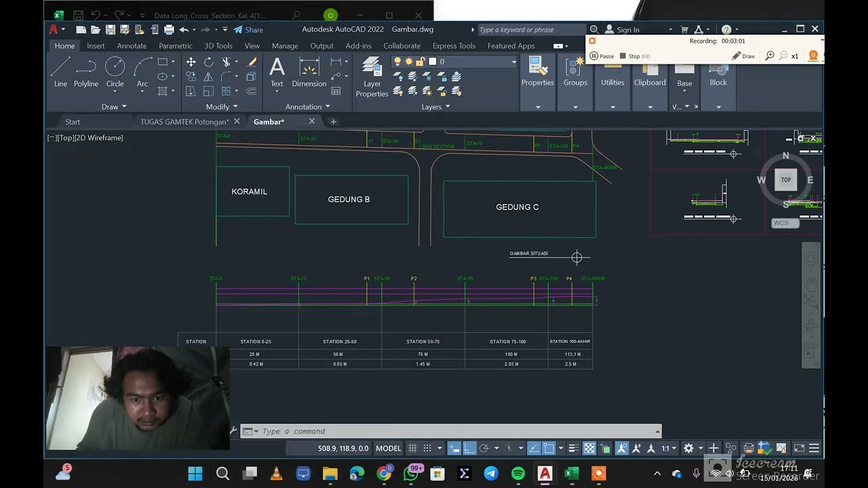Open Excel from the Windows taskbar

point(572,473)
